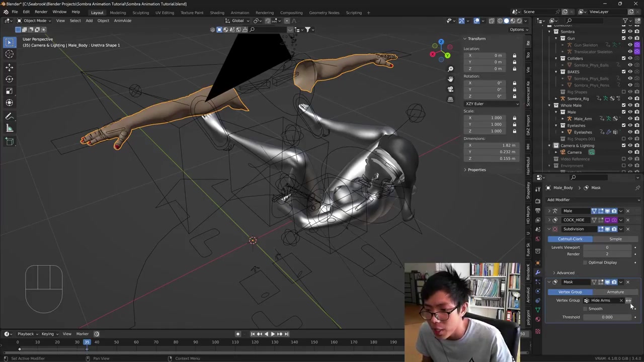The width and height of the screenshot is (644, 362).
Task: Remove the Subdivision modifier with its X
Action: [x=627, y=229]
